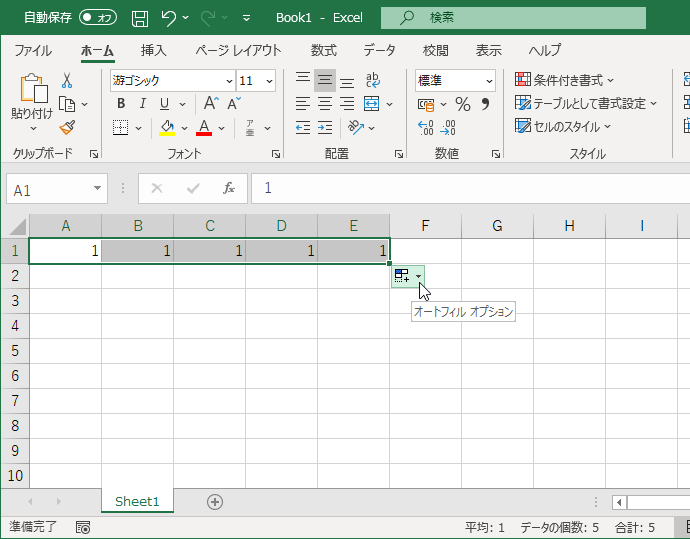Switch to the 挿入 tab

pos(154,50)
